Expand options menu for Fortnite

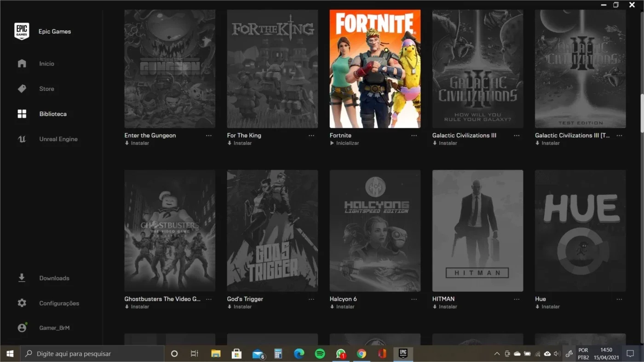(x=414, y=136)
